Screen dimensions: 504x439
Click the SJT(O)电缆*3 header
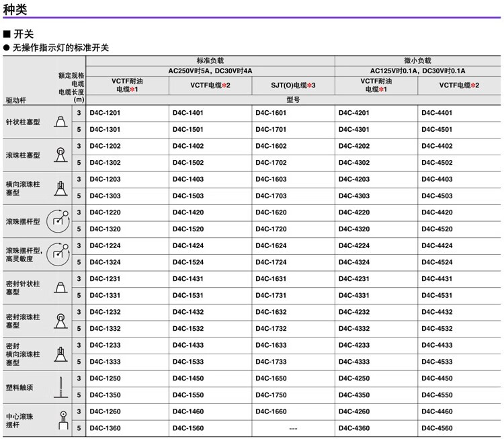point(293,85)
